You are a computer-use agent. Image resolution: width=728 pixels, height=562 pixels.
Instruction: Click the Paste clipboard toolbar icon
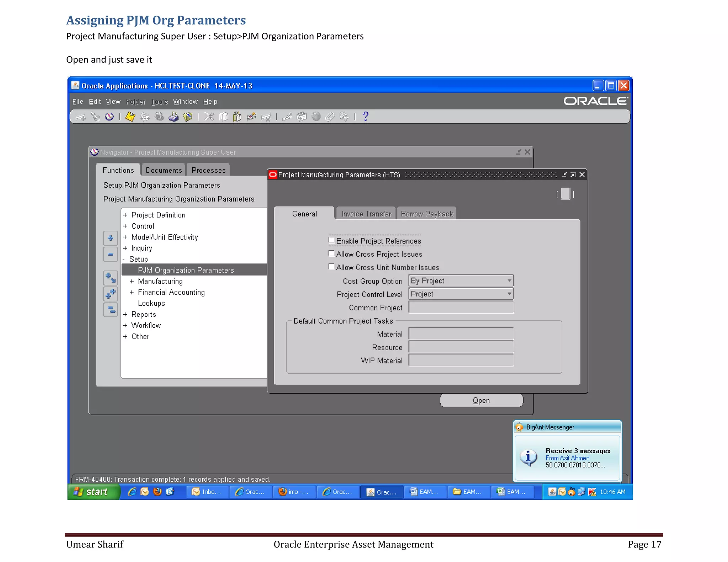237,117
